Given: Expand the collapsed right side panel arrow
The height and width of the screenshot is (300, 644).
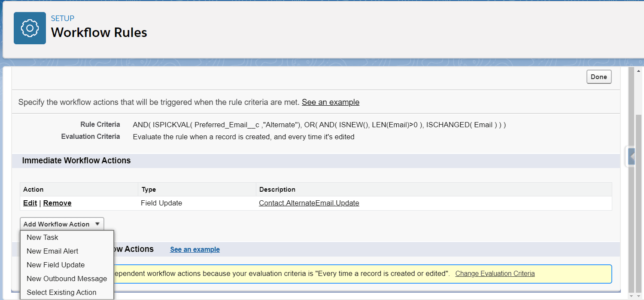Looking at the screenshot, I should point(631,156).
